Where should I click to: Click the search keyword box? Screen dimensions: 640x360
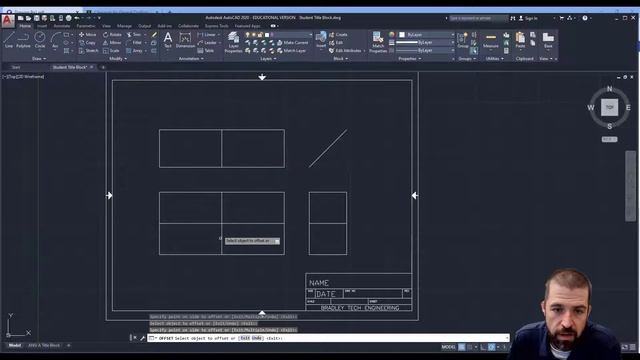(478, 18)
